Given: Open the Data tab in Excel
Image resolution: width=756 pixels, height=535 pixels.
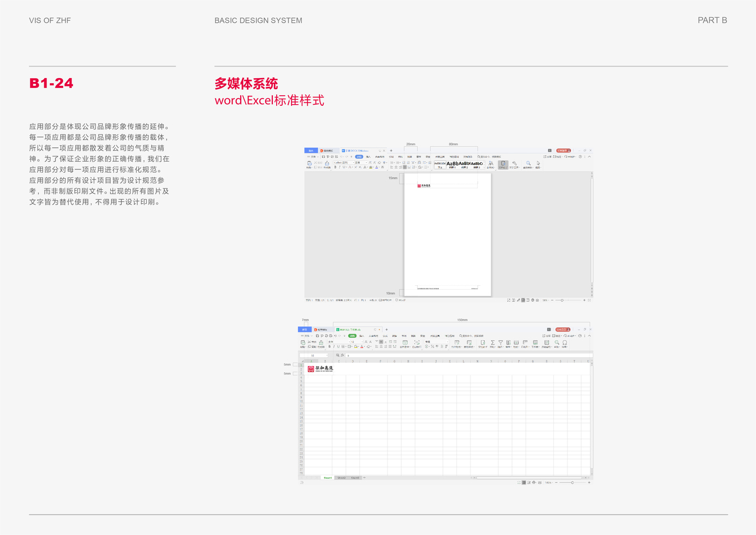Looking at the screenshot, I should click(x=394, y=336).
